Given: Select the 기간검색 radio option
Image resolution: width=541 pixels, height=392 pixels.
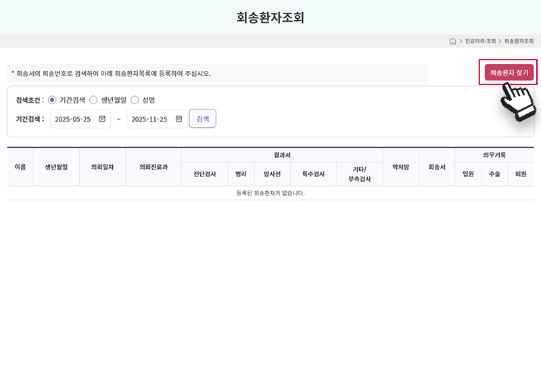Looking at the screenshot, I should coord(52,100).
